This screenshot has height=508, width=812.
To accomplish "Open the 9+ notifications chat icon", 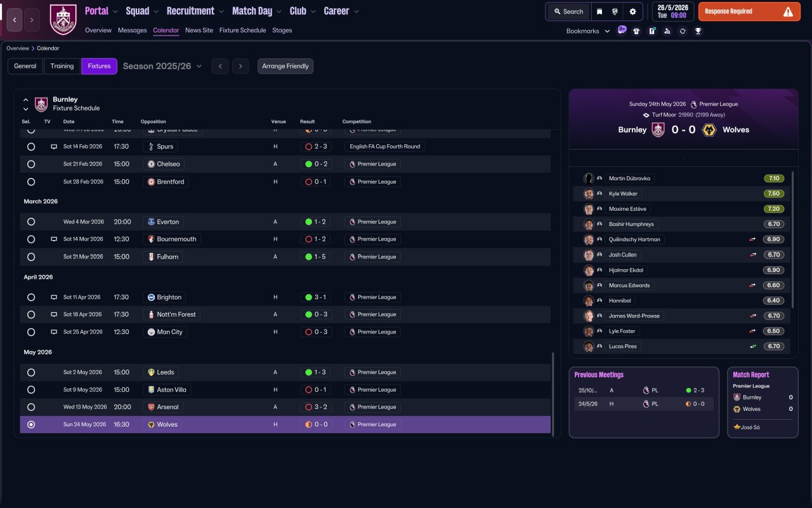I will [x=622, y=30].
